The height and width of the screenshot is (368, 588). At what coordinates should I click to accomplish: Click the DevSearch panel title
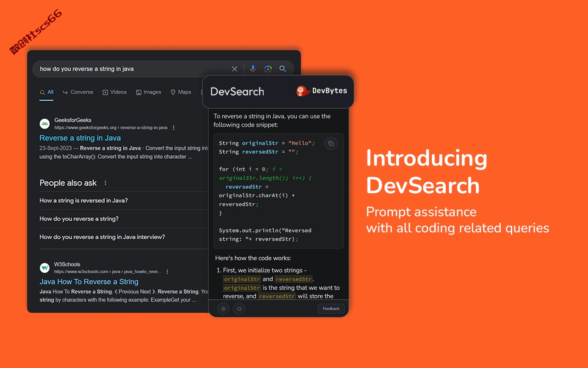[237, 92]
